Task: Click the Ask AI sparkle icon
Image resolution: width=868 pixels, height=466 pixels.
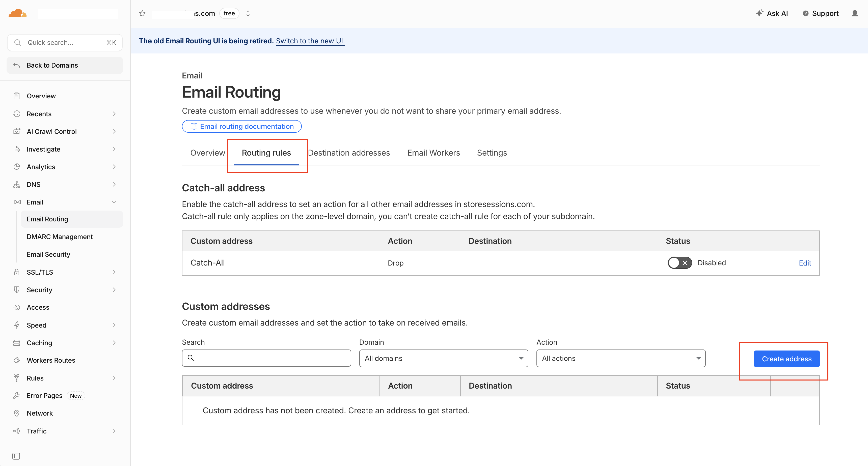Action: pyautogui.click(x=759, y=13)
